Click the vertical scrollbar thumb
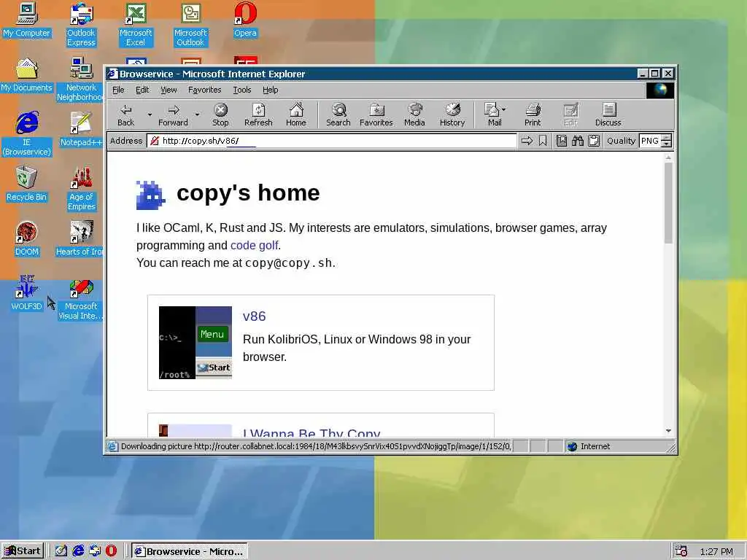 (x=668, y=203)
